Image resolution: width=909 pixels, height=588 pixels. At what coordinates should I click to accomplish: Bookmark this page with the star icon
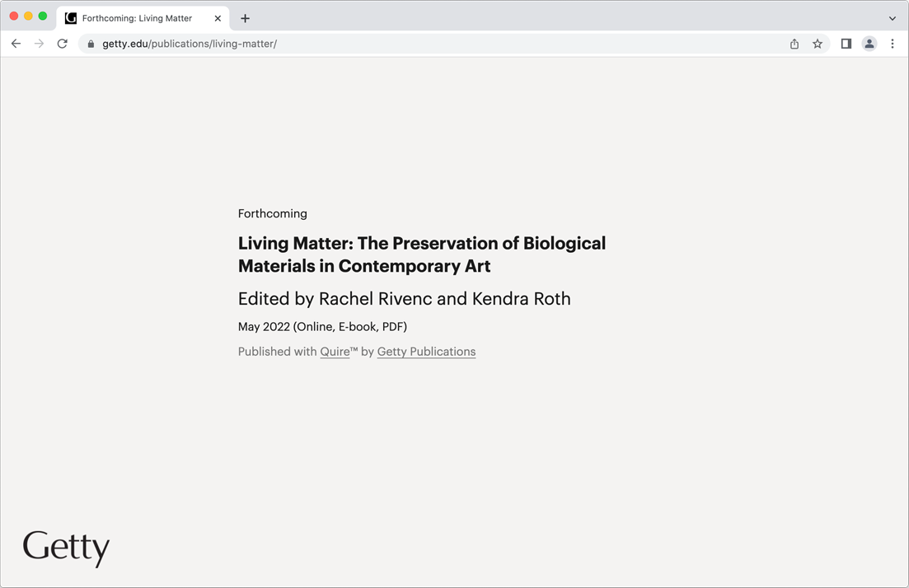click(x=817, y=44)
